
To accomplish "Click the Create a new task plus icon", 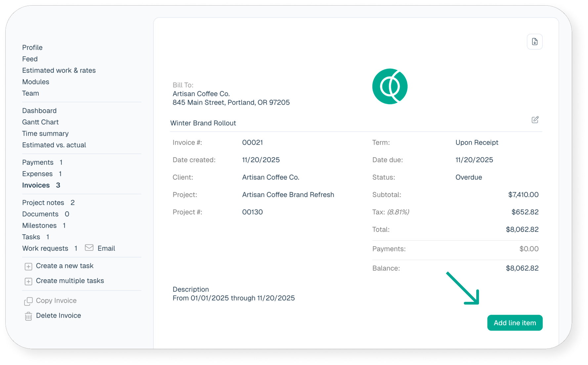I will (x=28, y=266).
